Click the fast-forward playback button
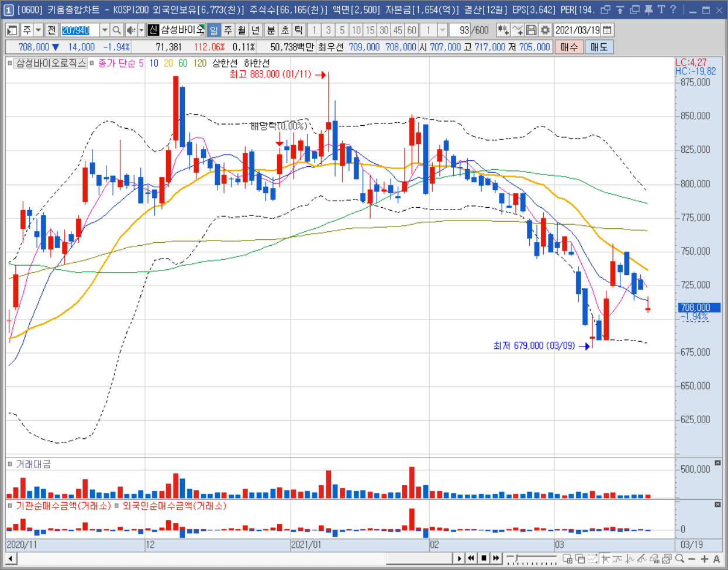 click(x=496, y=558)
